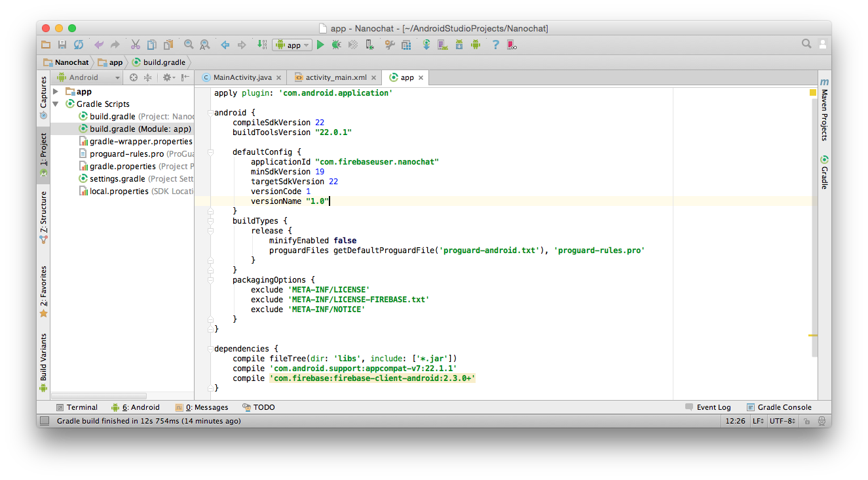Open the project panel gear settings menu

pyautogui.click(x=168, y=77)
